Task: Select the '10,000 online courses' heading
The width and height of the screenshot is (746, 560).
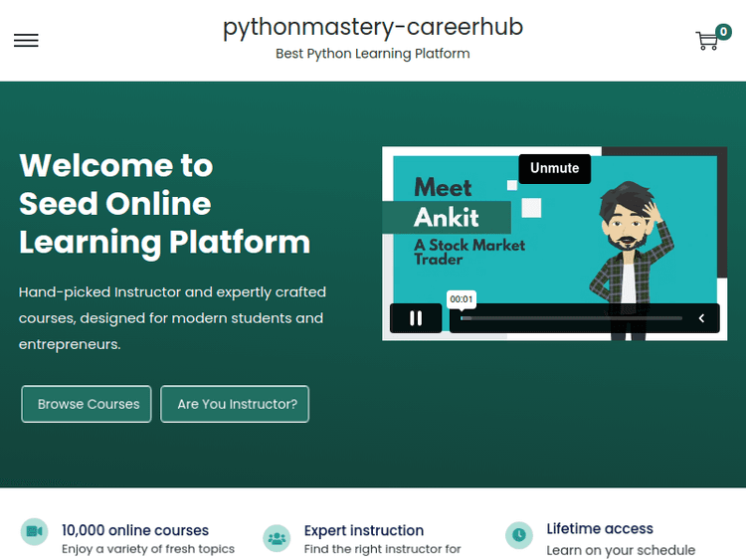Action: tap(135, 530)
